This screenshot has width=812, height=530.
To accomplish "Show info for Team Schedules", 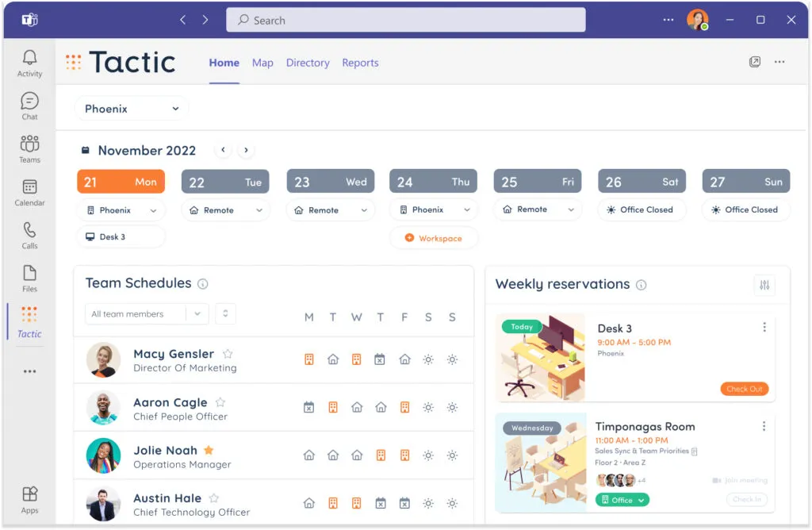I will coord(203,284).
